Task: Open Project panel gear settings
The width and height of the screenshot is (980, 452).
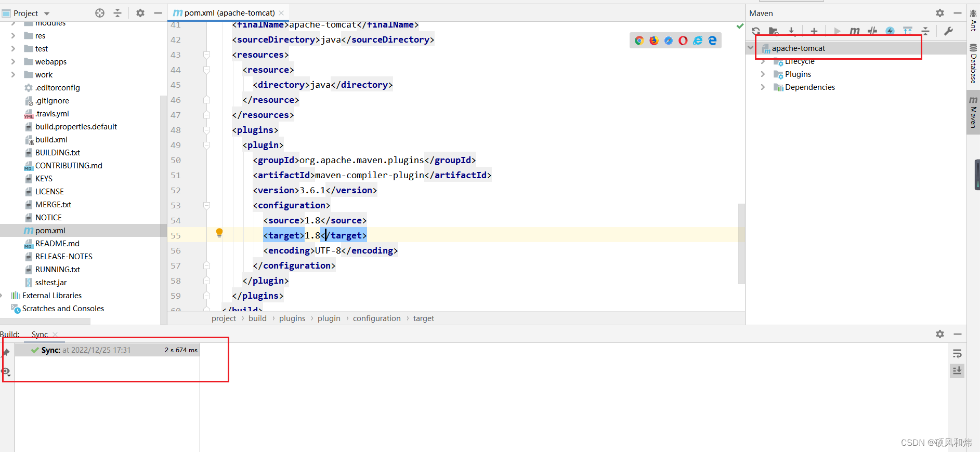Action: point(140,13)
